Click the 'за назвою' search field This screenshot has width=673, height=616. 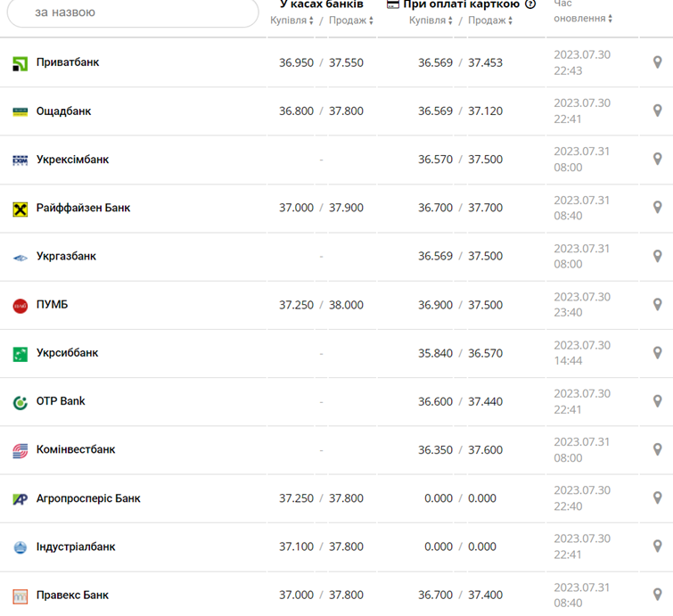tap(134, 12)
